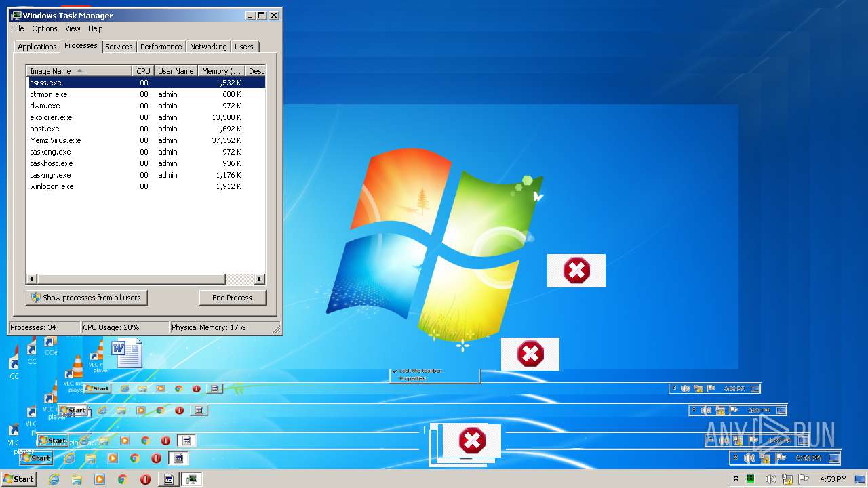This screenshot has height=488, width=868.
Task: Click the End Process button
Action: pyautogui.click(x=232, y=298)
